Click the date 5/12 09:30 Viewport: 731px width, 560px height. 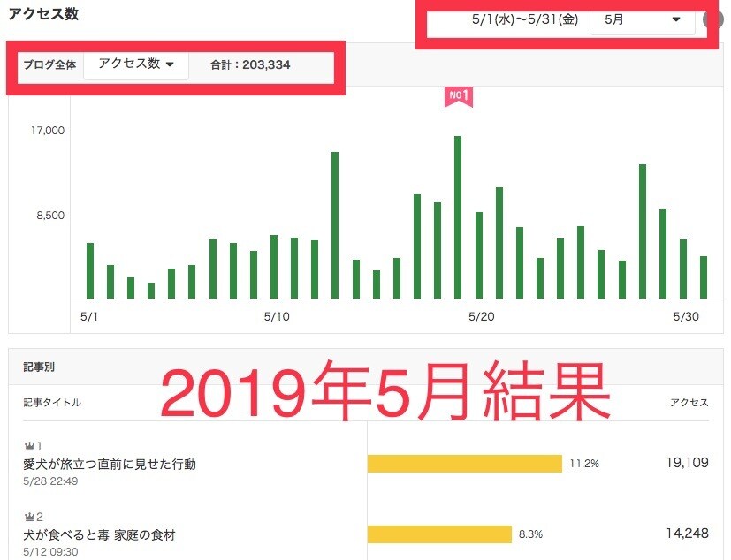(50, 552)
